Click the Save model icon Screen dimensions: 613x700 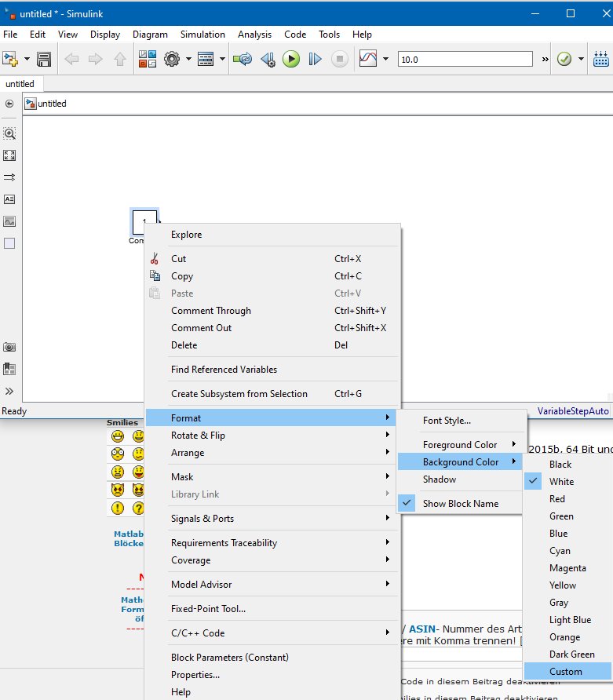click(x=44, y=59)
